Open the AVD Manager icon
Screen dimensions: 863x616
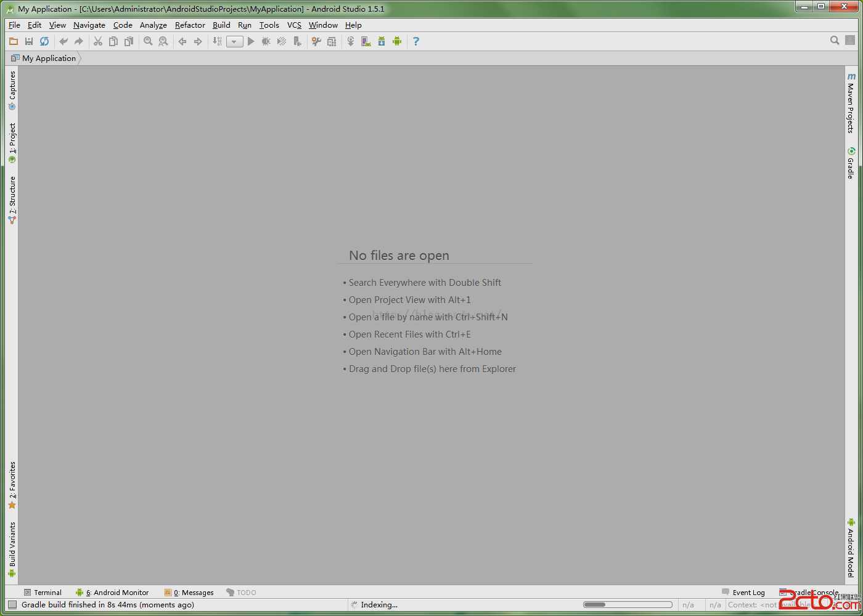click(x=366, y=41)
